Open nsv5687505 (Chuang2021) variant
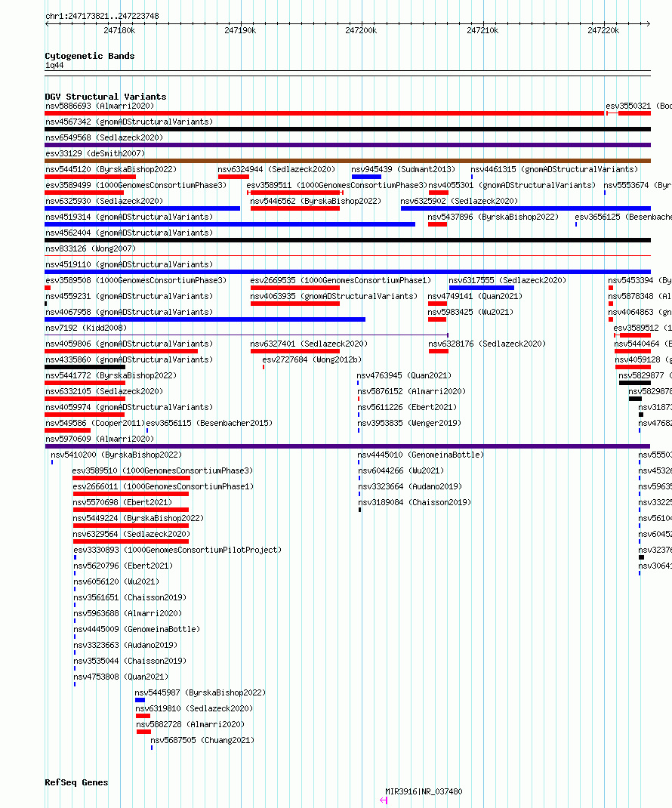This screenshot has height=808, width=672. [x=202, y=741]
